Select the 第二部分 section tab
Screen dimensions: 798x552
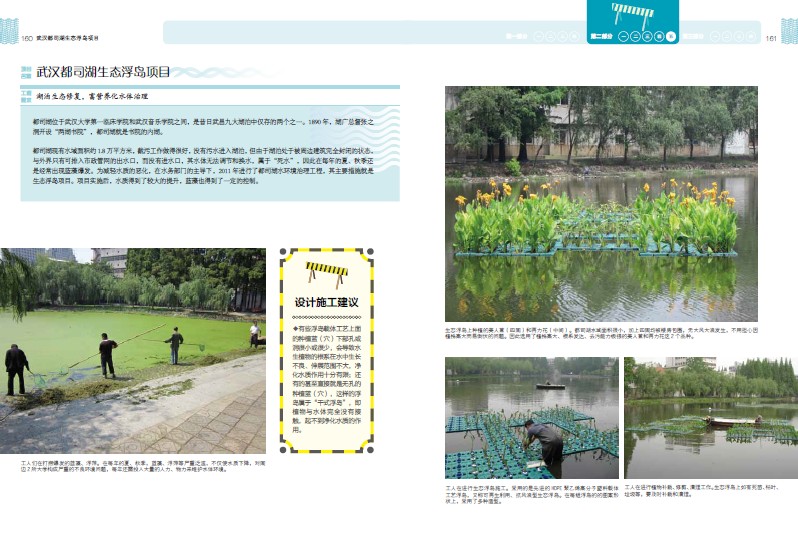coord(601,36)
